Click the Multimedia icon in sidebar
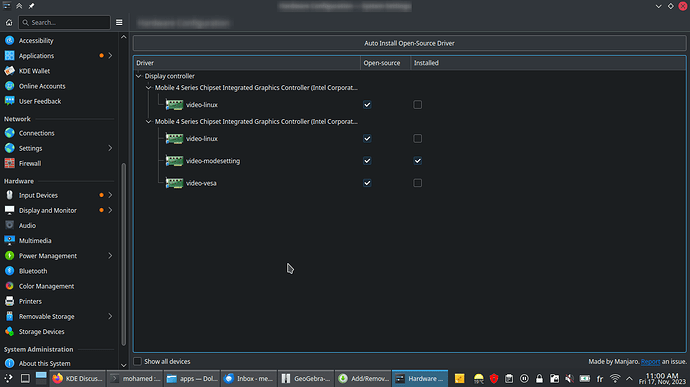 click(x=9, y=240)
